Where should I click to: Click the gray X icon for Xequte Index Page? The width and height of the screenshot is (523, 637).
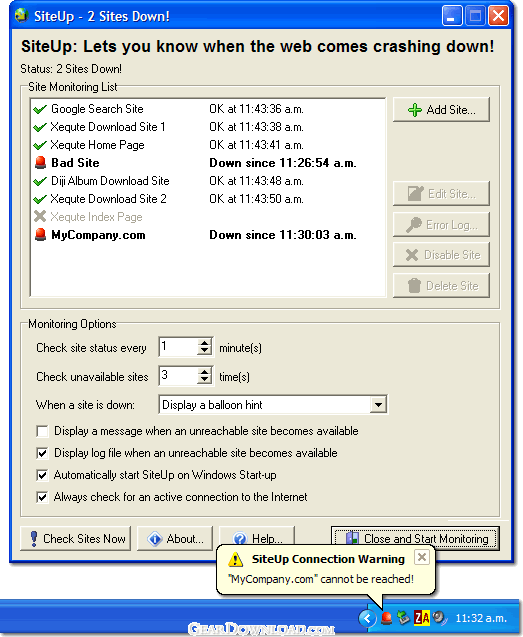click(x=40, y=216)
